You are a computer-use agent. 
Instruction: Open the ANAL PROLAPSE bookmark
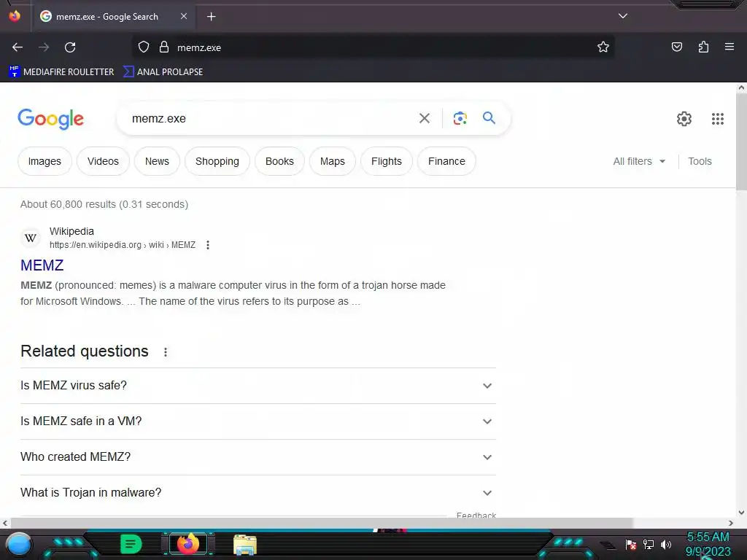click(x=163, y=72)
